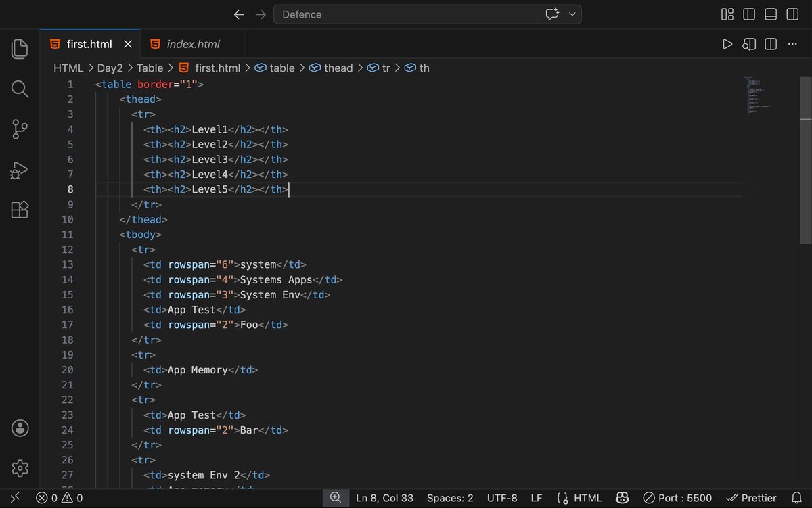Open the remote window indicator
This screenshot has height=508, width=812.
click(15, 498)
